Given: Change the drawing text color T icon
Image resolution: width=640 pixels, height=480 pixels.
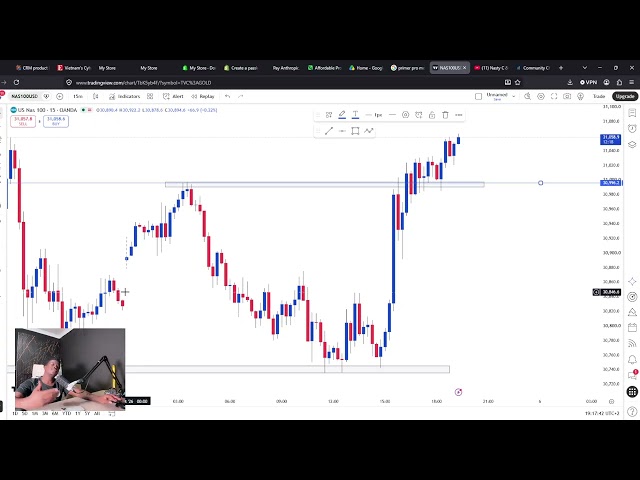Looking at the screenshot, I should 356,115.
